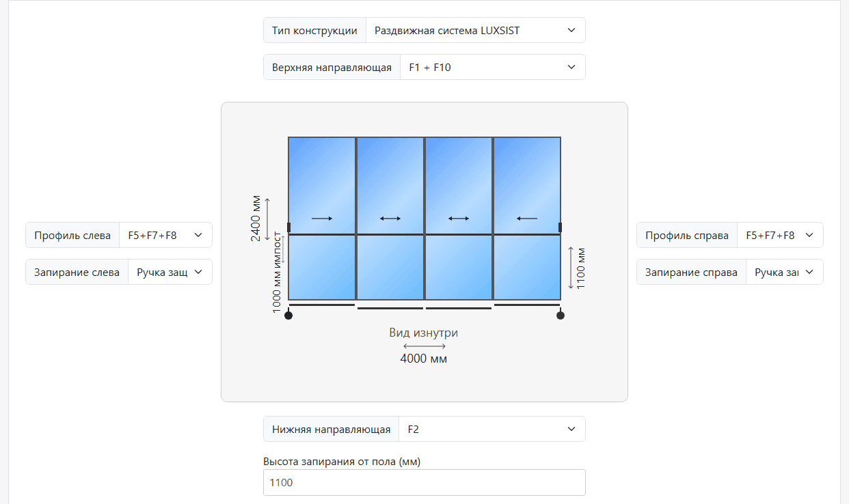Click the 1000 мм импост label
The image size is (849, 504).
point(278,272)
